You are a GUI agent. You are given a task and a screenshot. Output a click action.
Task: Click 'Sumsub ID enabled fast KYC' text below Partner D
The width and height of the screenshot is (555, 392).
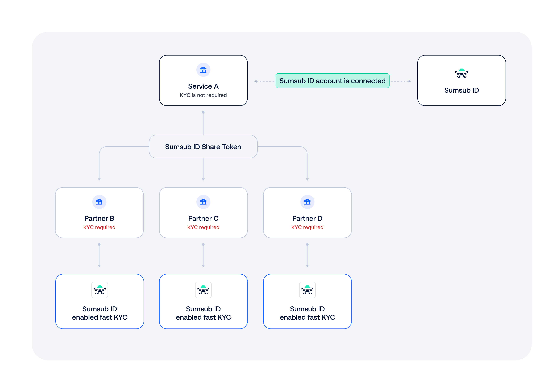[307, 313]
